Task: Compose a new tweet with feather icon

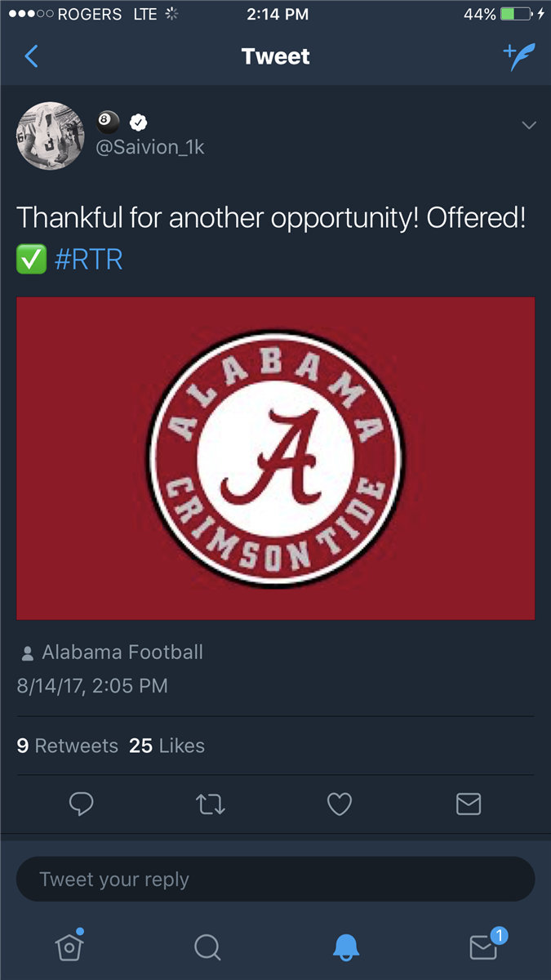Action: 519,56
